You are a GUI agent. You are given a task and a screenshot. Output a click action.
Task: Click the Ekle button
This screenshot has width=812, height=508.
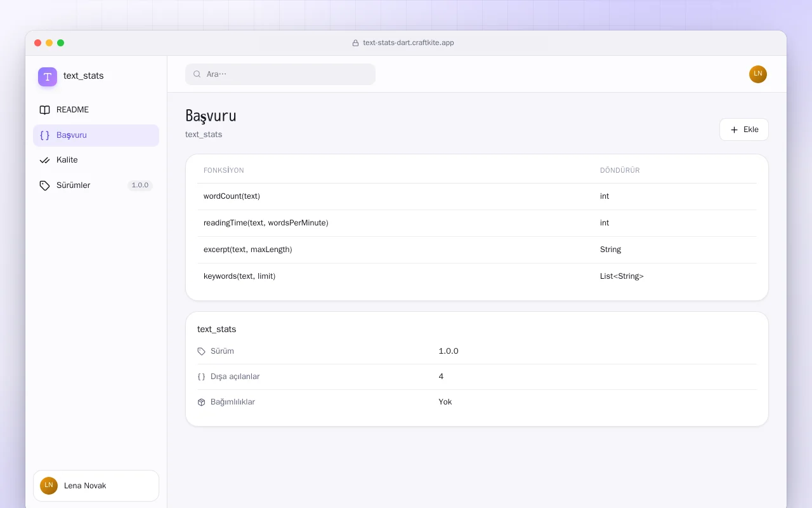744,130
